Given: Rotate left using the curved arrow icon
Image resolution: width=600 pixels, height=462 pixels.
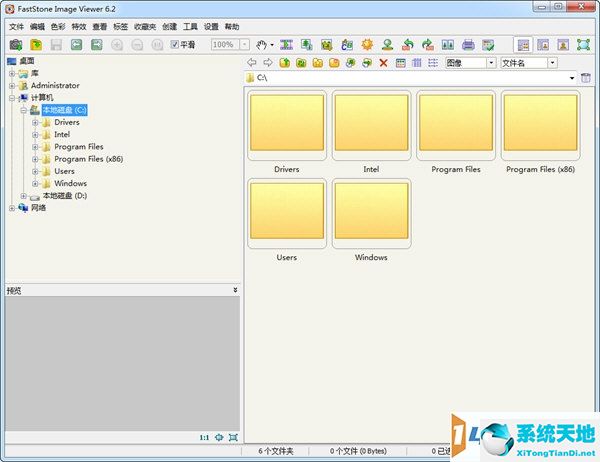Looking at the screenshot, I should pyautogui.click(x=408, y=45).
